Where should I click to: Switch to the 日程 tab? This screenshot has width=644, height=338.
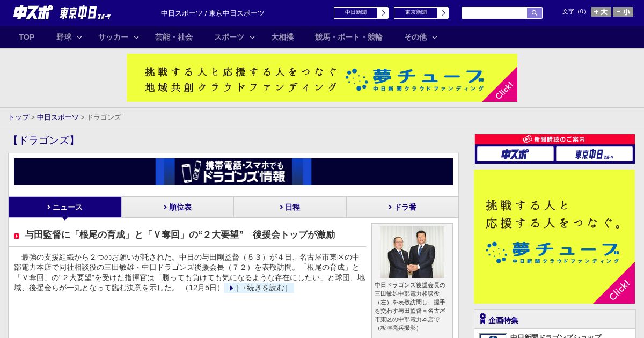click(x=290, y=207)
